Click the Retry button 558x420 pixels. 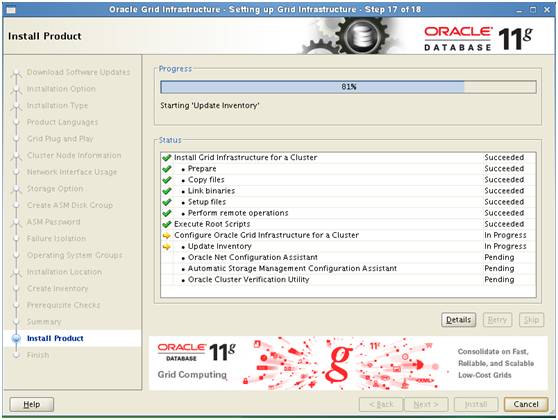click(x=497, y=320)
